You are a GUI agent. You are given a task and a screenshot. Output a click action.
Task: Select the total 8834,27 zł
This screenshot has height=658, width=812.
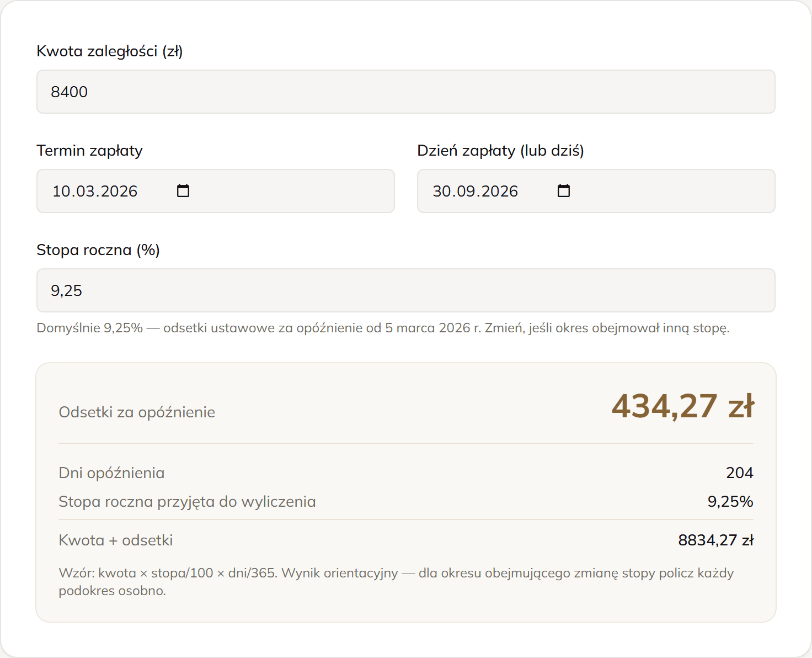pos(716,540)
